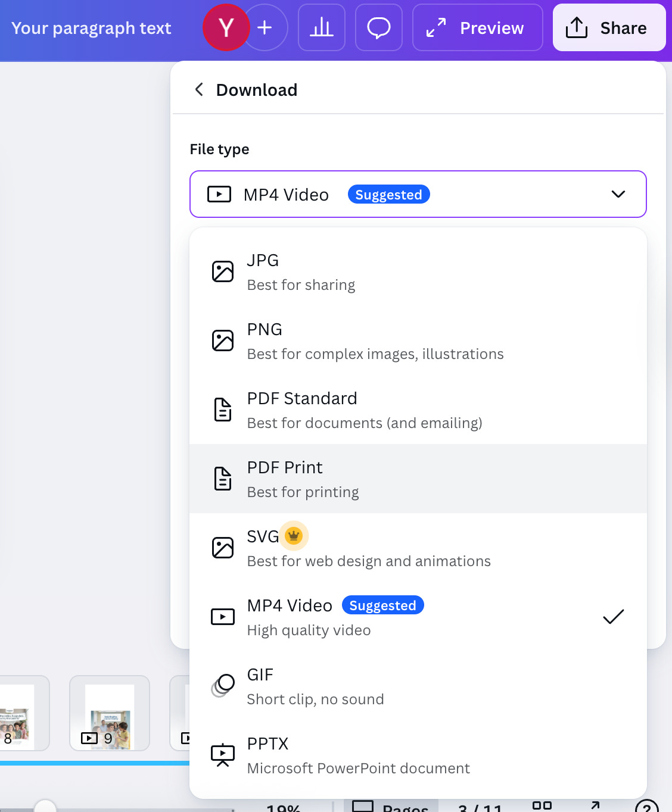Open the help question mark
672x812 pixels.
click(x=647, y=807)
